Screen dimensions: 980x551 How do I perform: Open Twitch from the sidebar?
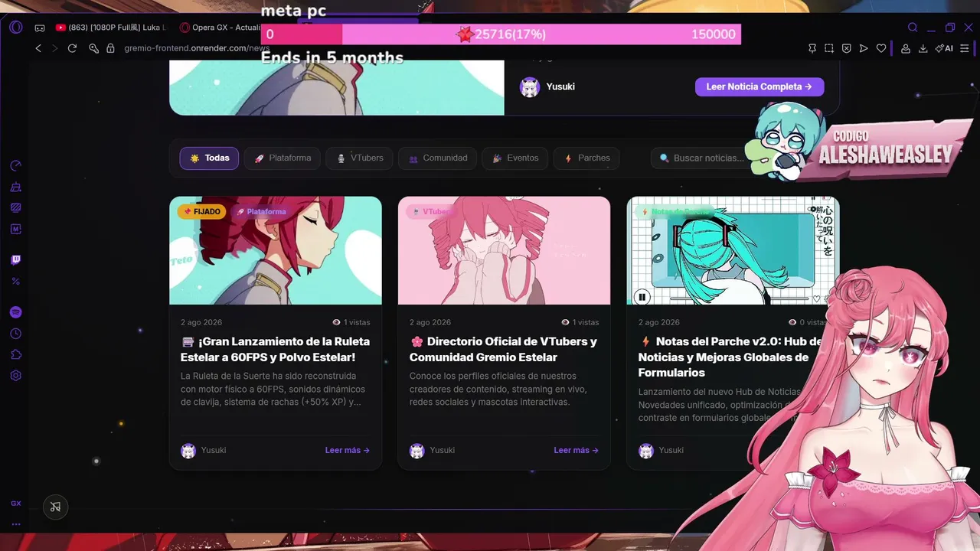(15, 260)
